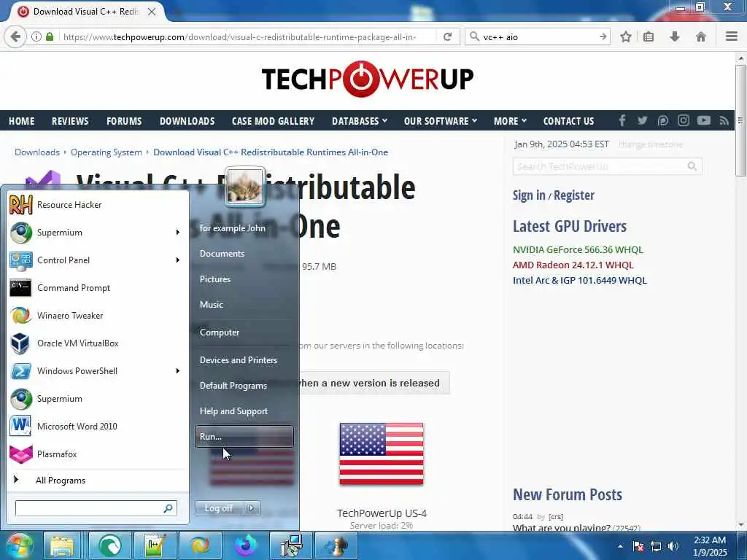747x560 pixels.
Task: Click the volume speaker tray icon
Action: pos(673,546)
